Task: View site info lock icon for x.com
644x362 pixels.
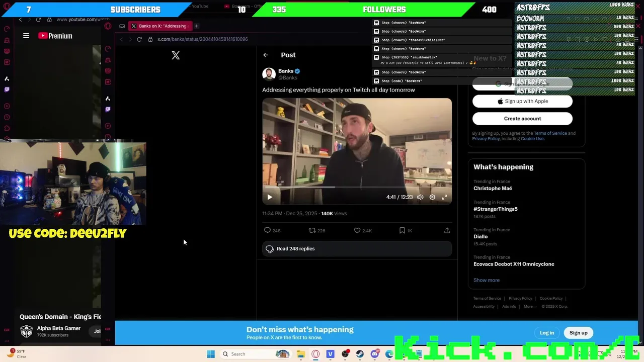Action: (150, 39)
